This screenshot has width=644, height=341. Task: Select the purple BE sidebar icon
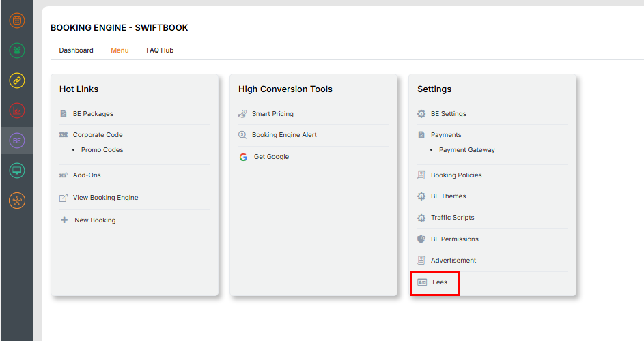pos(17,140)
